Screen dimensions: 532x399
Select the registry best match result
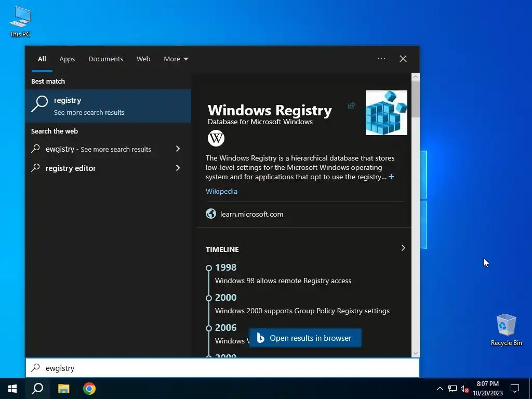(108, 106)
